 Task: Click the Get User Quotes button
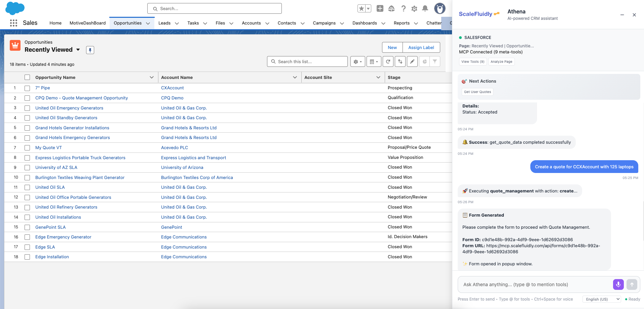477,92
